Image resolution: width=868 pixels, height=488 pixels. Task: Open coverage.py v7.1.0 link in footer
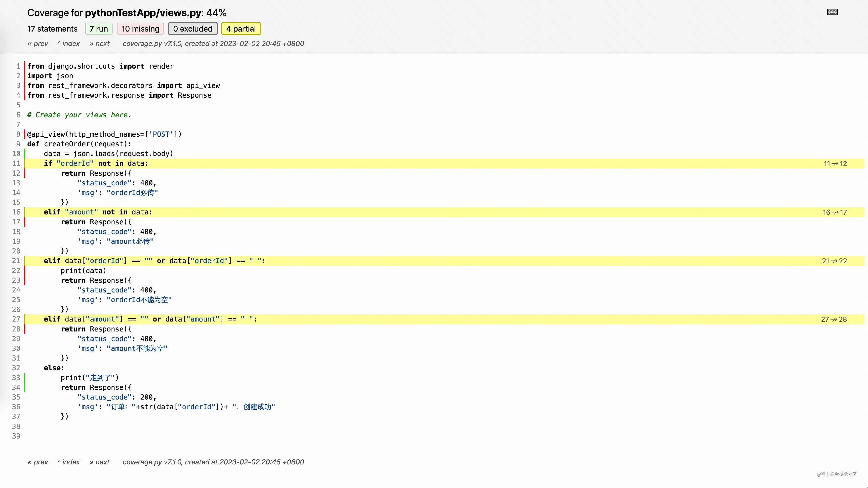[x=152, y=462]
